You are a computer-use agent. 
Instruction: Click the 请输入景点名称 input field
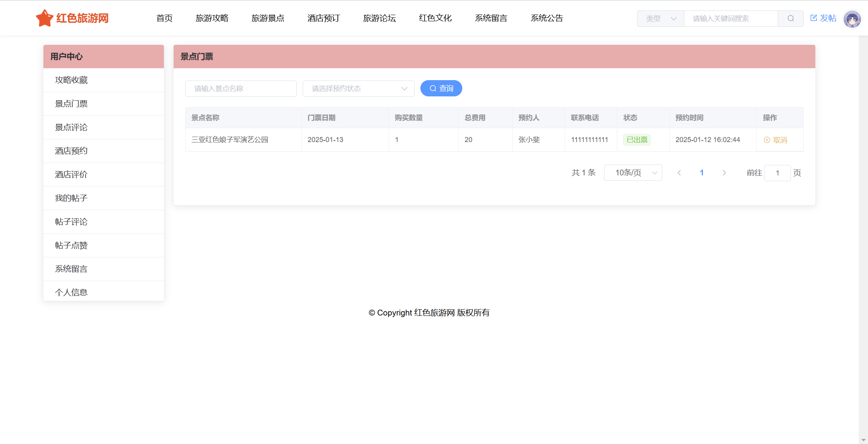coord(241,89)
